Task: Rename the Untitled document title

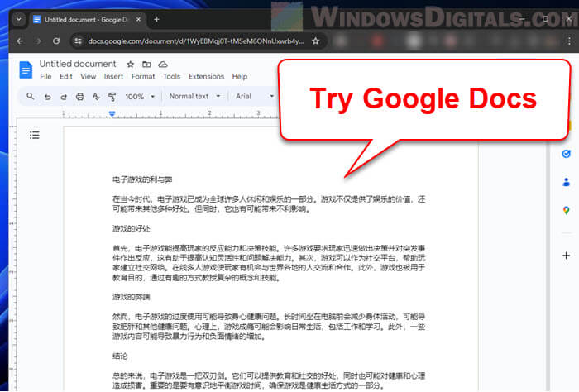Action: (x=78, y=64)
